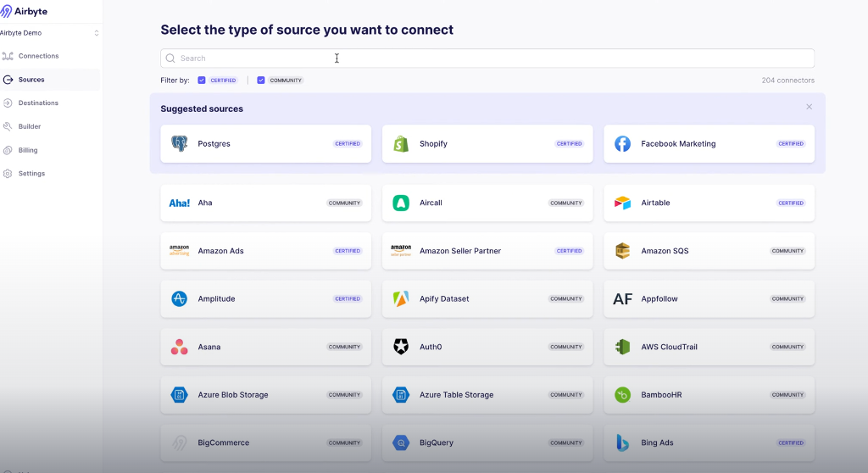Click the Sources sidebar icon
The image size is (868, 473).
[x=8, y=80]
